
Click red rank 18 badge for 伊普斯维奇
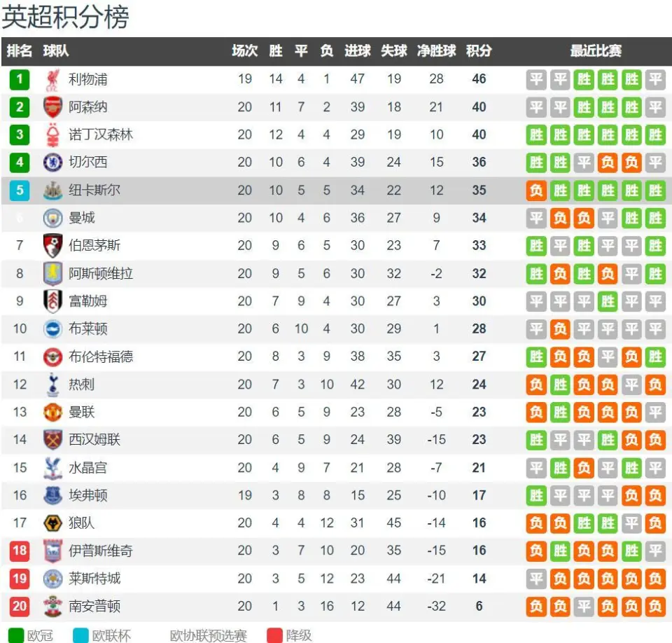(x=20, y=551)
